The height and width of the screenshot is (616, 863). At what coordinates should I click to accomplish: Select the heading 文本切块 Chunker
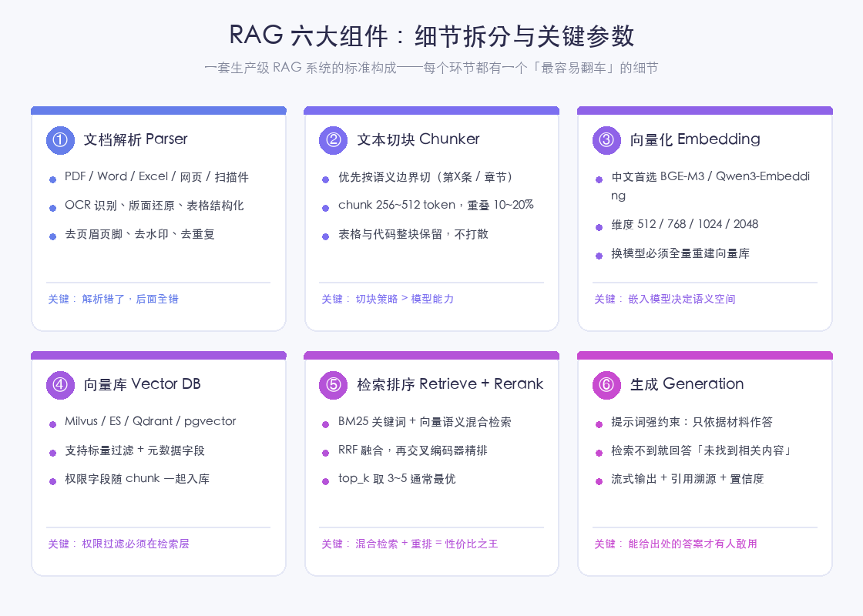tap(418, 139)
